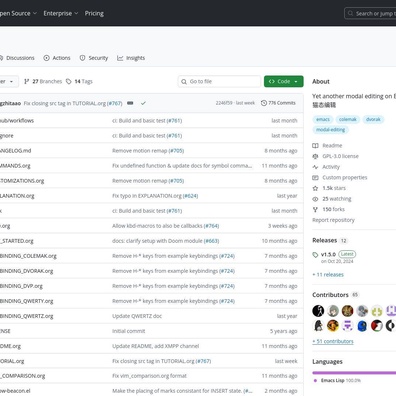Click the watching eye icon
This screenshot has height=396, width=396.
(x=315, y=199)
